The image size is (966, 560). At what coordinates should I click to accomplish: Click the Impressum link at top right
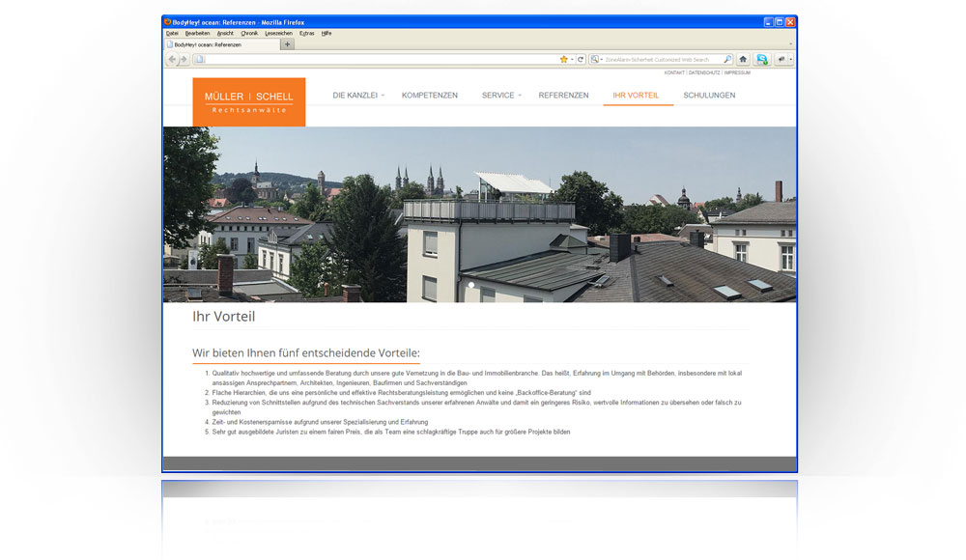[x=736, y=72]
